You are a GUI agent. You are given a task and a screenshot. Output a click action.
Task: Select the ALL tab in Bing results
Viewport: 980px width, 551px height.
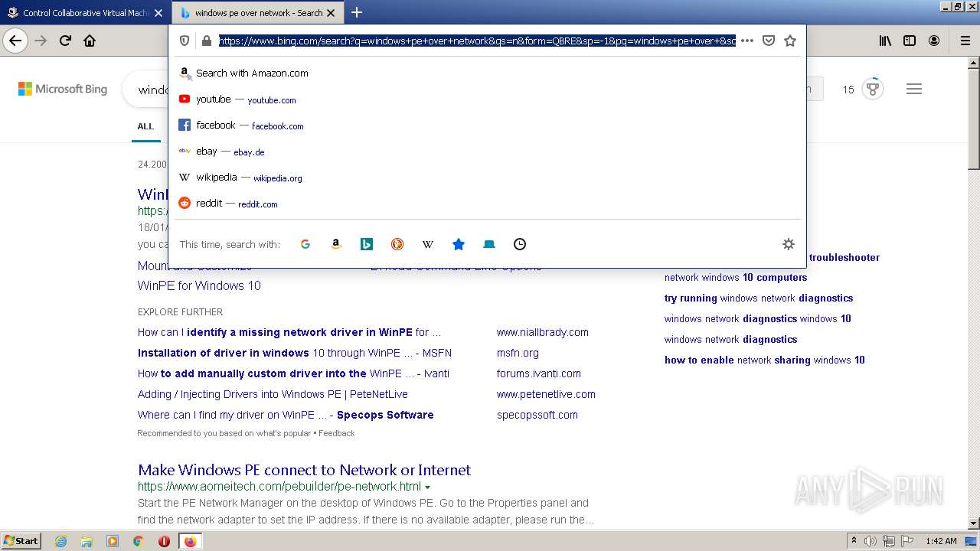click(145, 126)
